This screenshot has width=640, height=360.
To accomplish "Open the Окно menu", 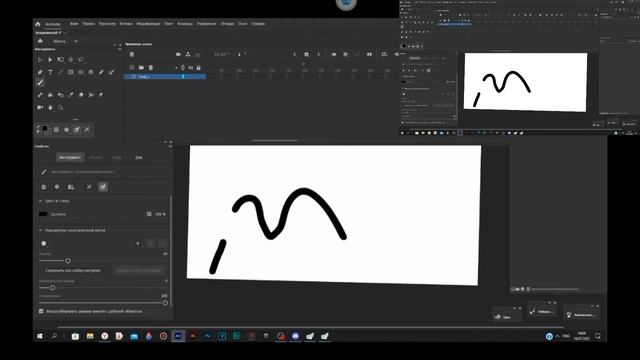I will tap(242, 24).
